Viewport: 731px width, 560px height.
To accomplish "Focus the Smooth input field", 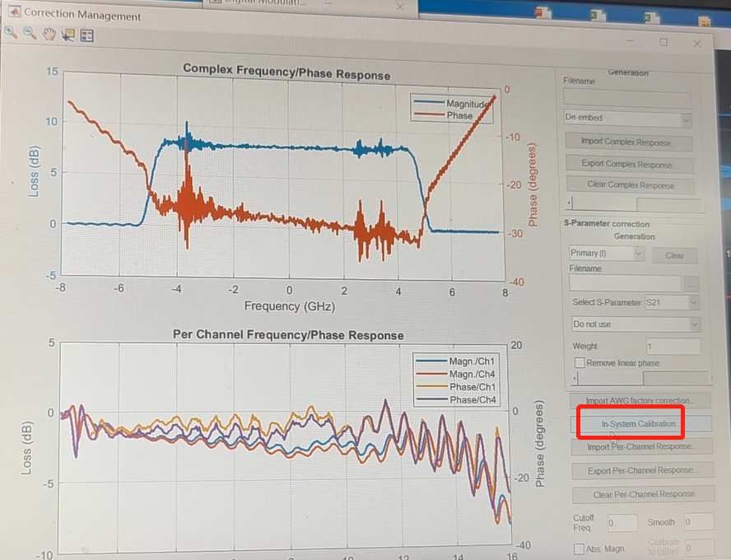I will [699, 522].
